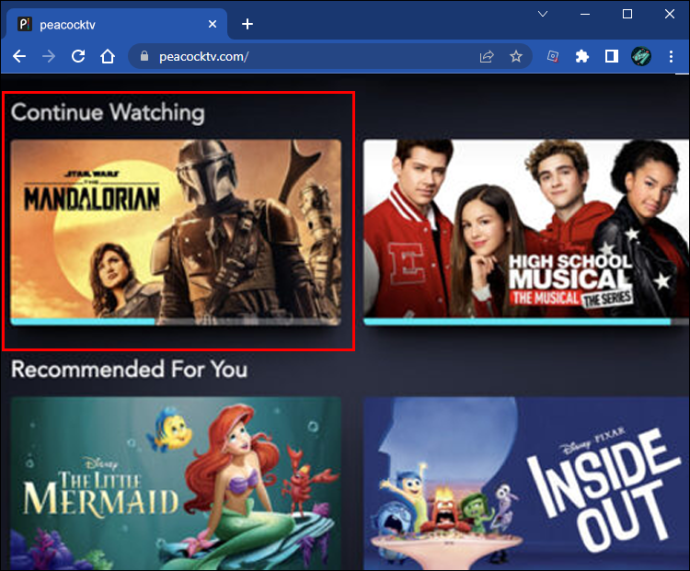Resume High School Musical The Series

(x=526, y=233)
